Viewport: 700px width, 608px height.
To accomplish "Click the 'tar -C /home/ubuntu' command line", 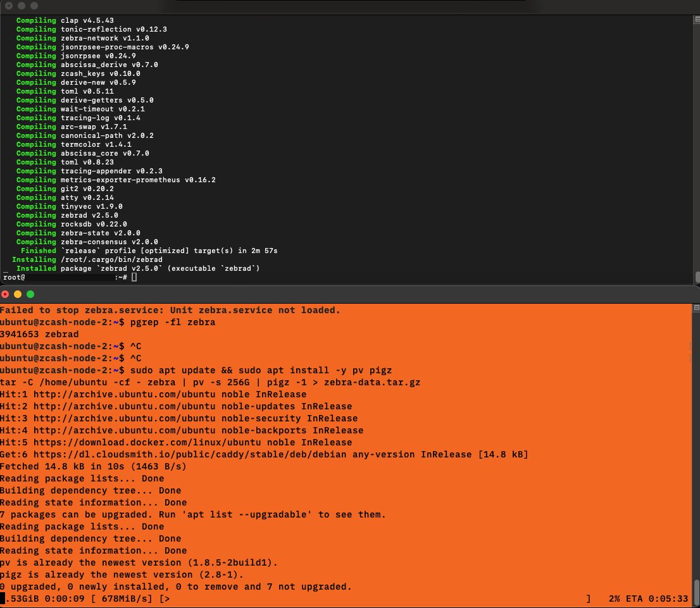I will point(210,383).
